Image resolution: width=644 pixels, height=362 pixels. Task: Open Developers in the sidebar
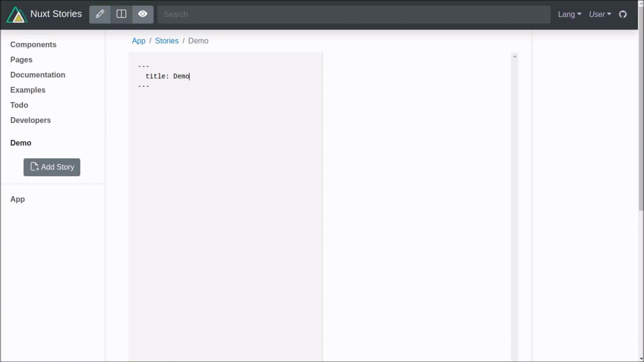[31, 120]
